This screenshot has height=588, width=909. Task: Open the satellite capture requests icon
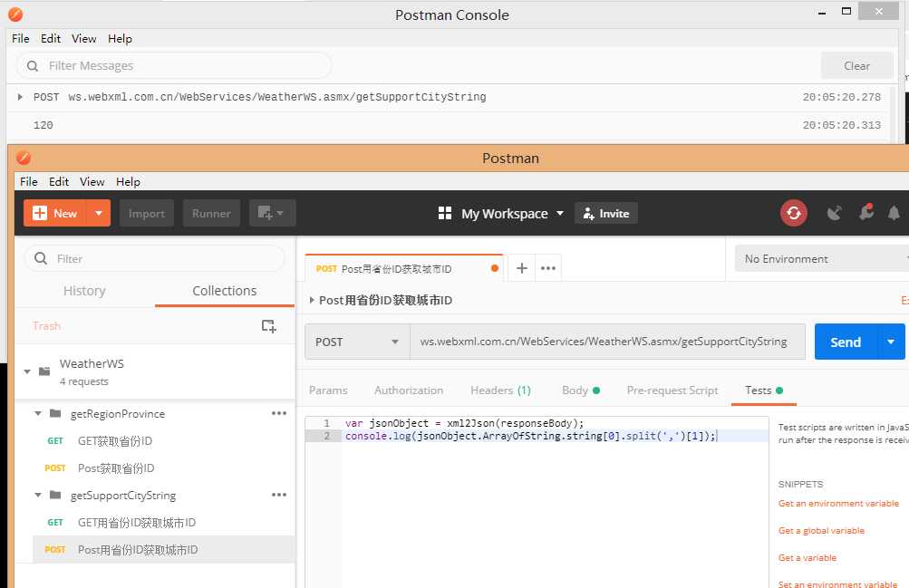[834, 213]
